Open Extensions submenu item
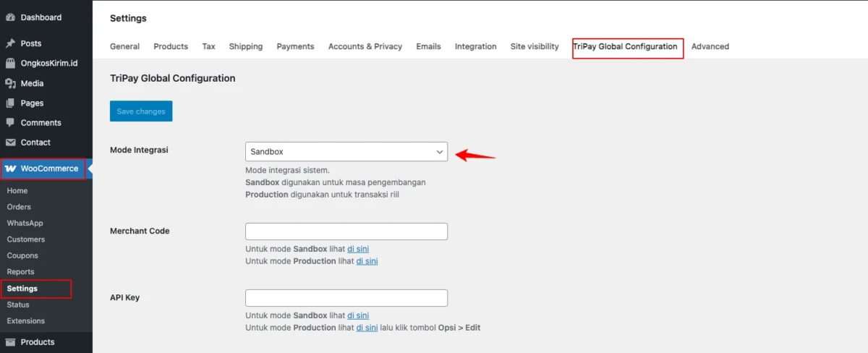 click(26, 321)
